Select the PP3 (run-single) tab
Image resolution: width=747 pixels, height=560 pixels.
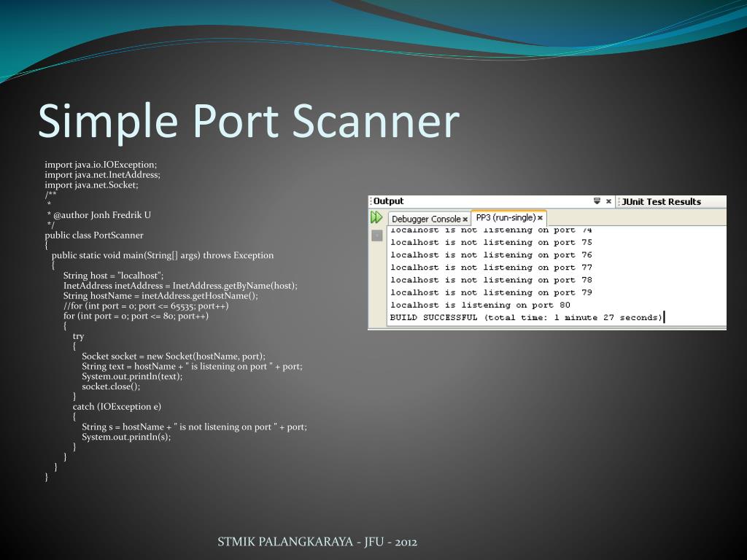pyautogui.click(x=506, y=217)
